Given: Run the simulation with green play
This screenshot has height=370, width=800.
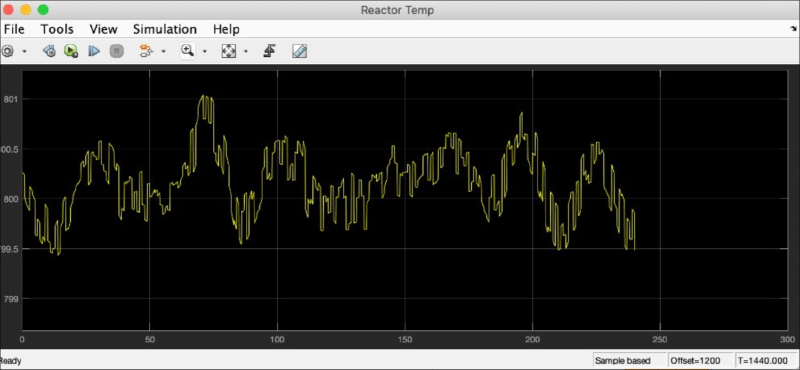Looking at the screenshot, I should point(71,51).
